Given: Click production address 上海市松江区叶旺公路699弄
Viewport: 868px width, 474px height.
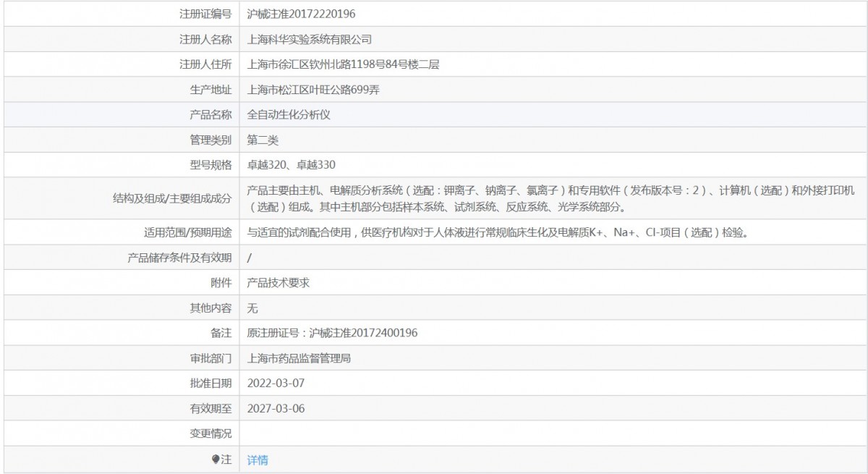Looking at the screenshot, I should [x=313, y=90].
